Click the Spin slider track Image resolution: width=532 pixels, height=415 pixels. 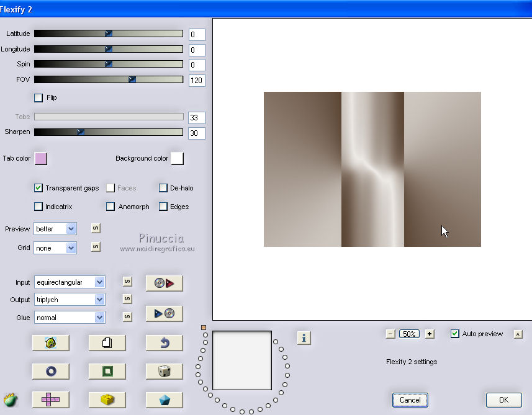pos(109,64)
